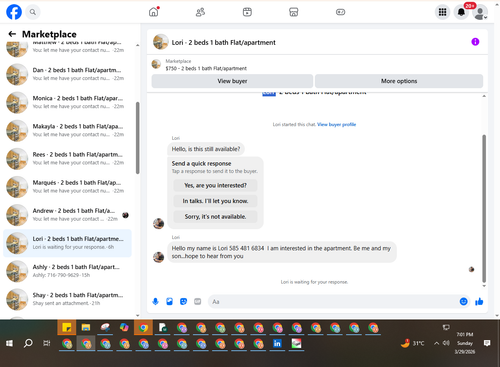Click the "Hello, is this still available?" message

pyautogui.click(x=206, y=149)
